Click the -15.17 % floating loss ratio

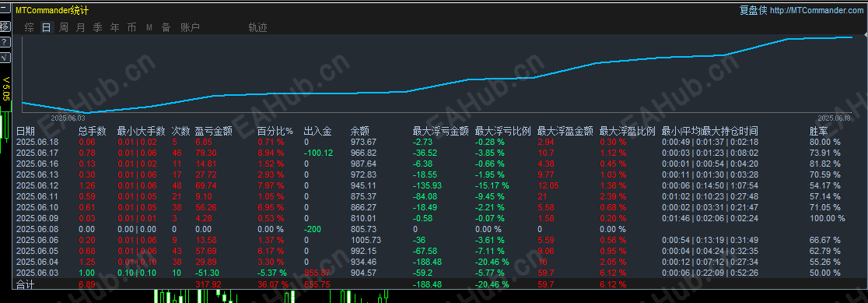[x=492, y=185]
